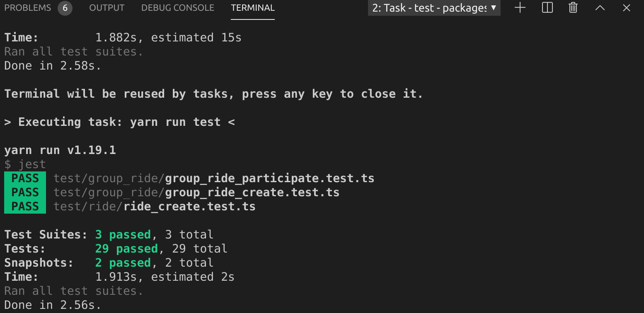Click the 29 passed test summary text
Screen dimensions: 644x313
point(126,248)
